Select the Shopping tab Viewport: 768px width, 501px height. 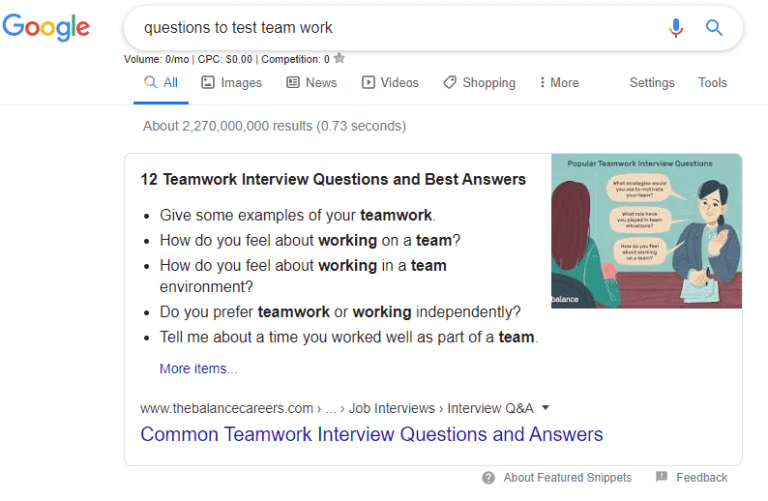(x=479, y=83)
